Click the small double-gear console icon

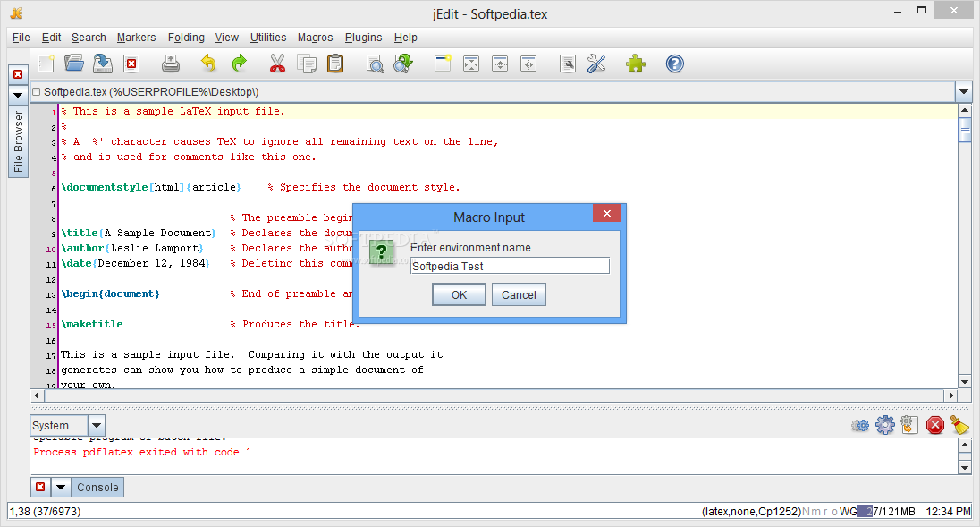click(x=860, y=426)
